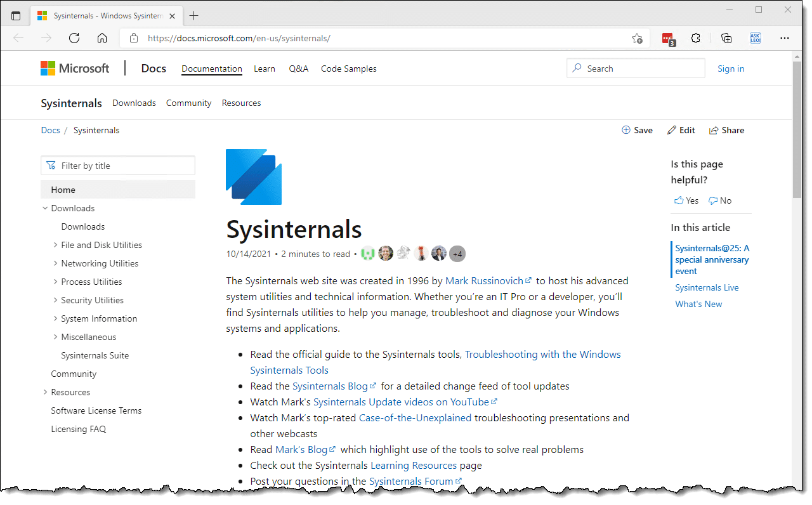Expand File and Disk Utilities node
Viewport: 812px width, 505px height.
tap(56, 245)
